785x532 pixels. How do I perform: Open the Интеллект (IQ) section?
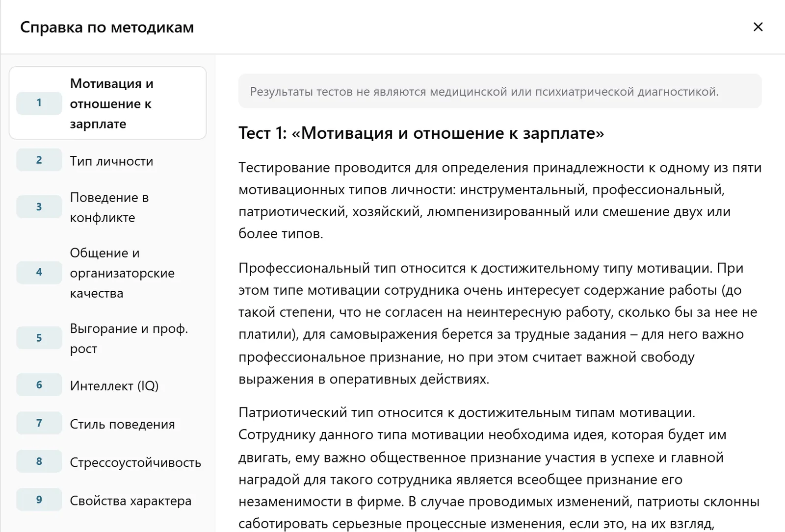107,385
